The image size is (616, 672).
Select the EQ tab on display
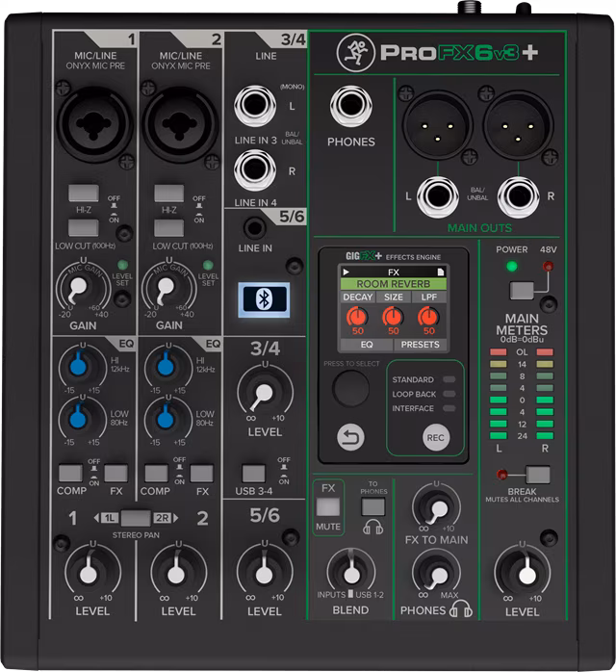367,344
